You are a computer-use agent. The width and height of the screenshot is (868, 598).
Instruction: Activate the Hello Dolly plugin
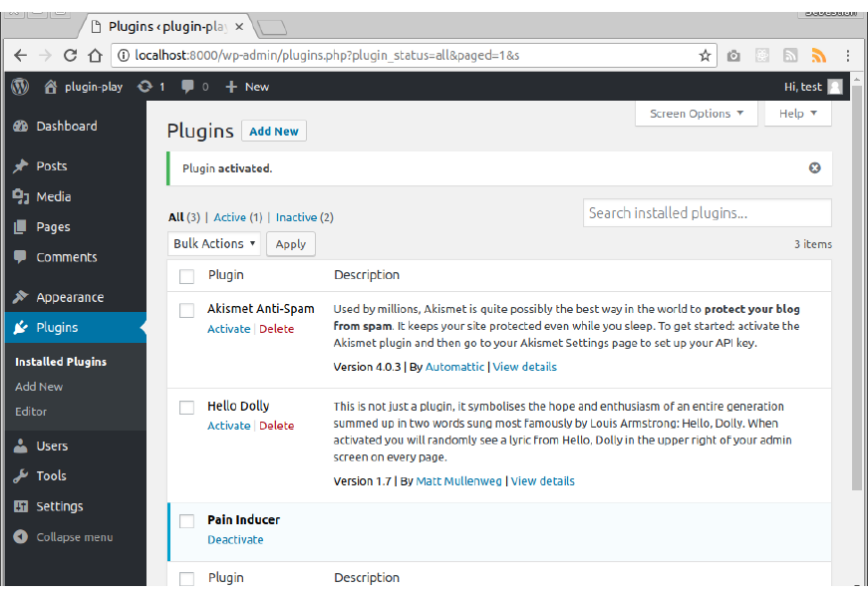pyautogui.click(x=228, y=426)
